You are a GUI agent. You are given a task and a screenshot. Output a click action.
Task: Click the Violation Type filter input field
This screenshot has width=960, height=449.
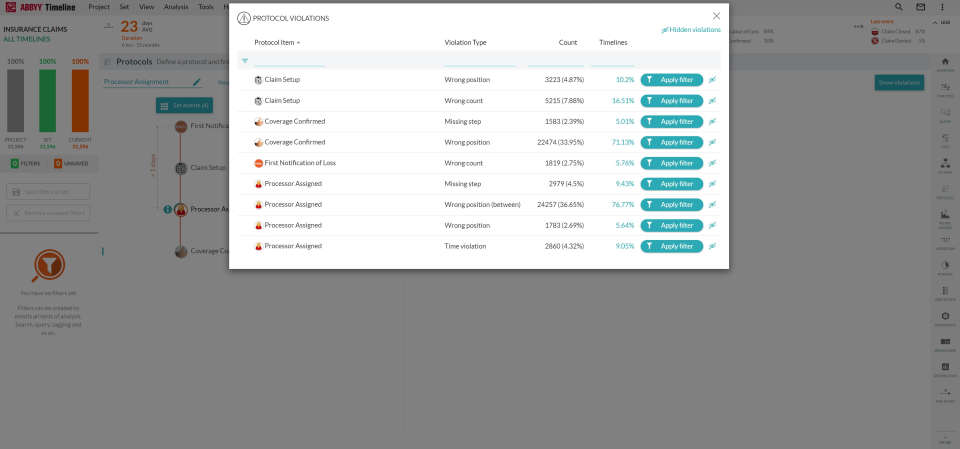click(x=480, y=61)
